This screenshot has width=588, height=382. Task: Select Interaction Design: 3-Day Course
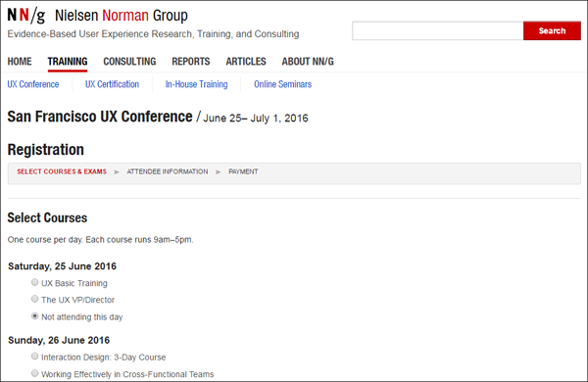[35, 357]
